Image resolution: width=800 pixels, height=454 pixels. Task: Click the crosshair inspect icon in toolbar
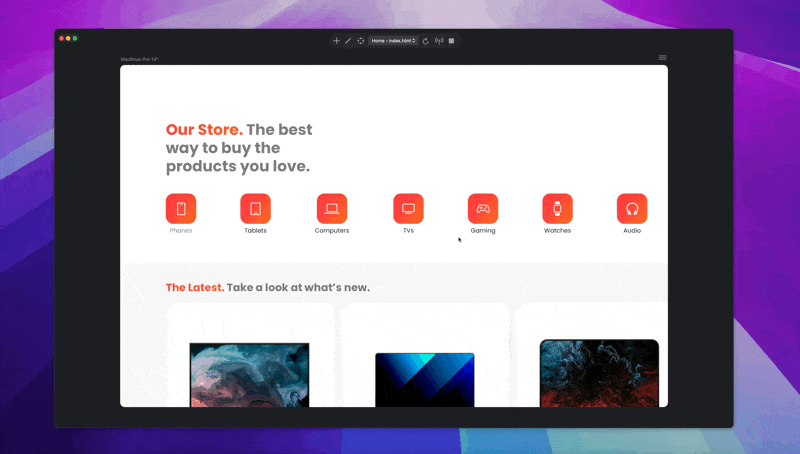(x=360, y=41)
